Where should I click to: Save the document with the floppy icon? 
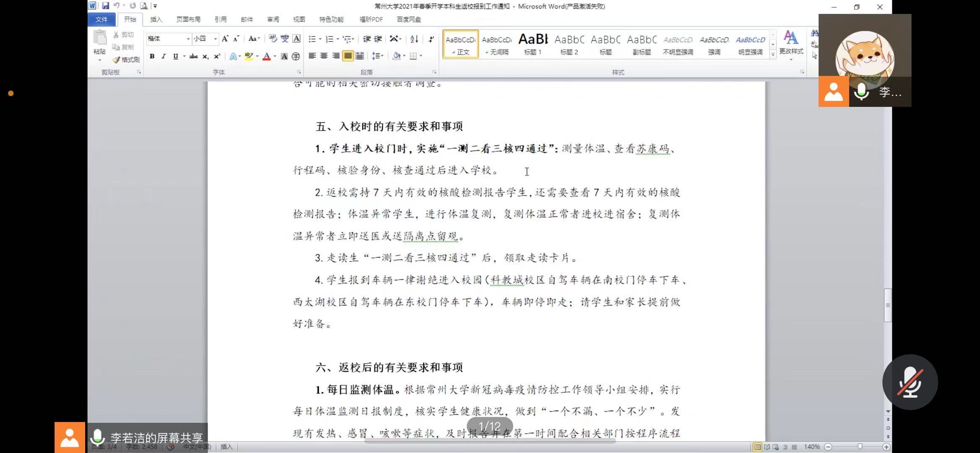click(105, 6)
